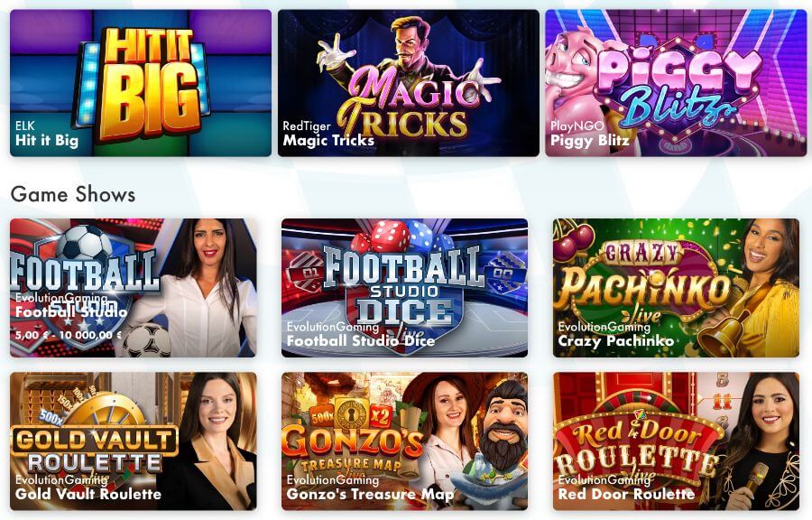Click the Crazy Pachinko title text
The height and width of the screenshot is (520, 812).
click(615, 340)
